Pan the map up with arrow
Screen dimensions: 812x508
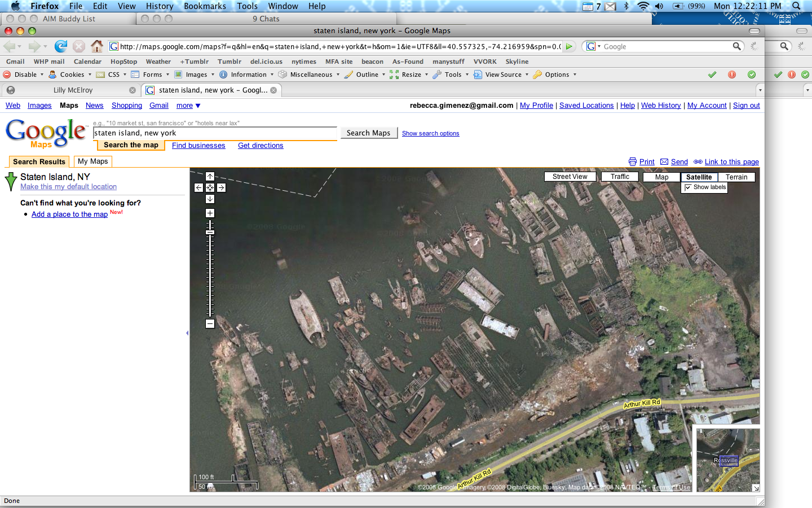click(210, 176)
